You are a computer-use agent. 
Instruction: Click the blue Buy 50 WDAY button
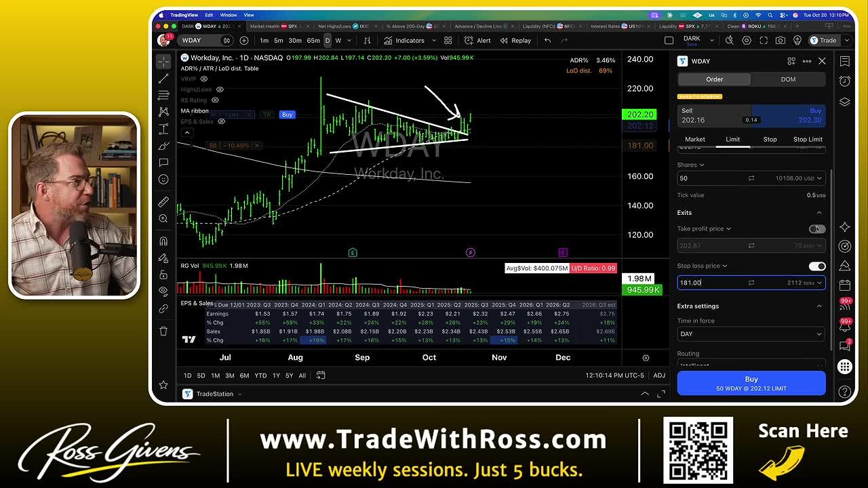751,383
